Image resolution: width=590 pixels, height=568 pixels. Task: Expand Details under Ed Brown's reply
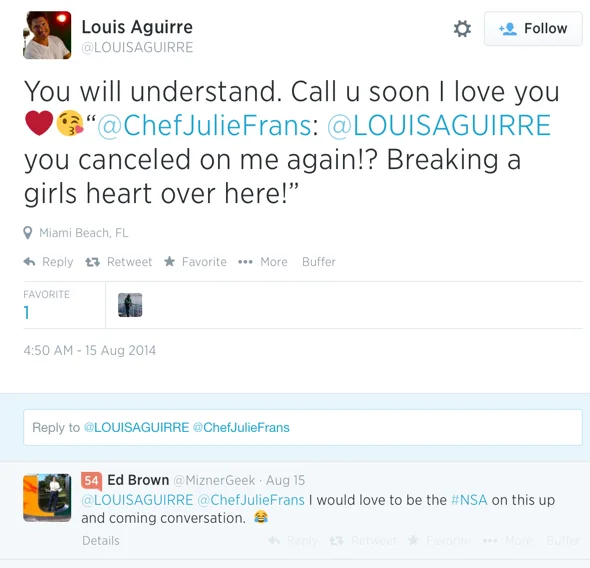coord(101,541)
